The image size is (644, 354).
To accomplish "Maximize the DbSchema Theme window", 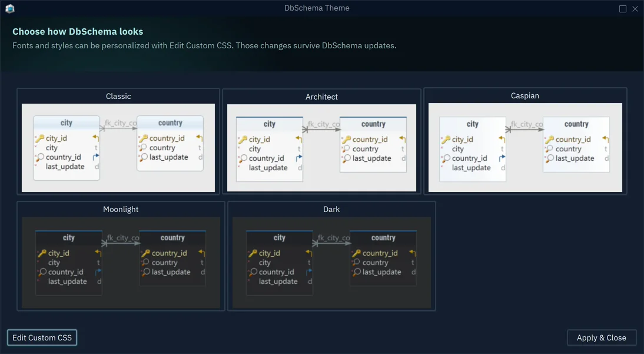I will 623,9.
